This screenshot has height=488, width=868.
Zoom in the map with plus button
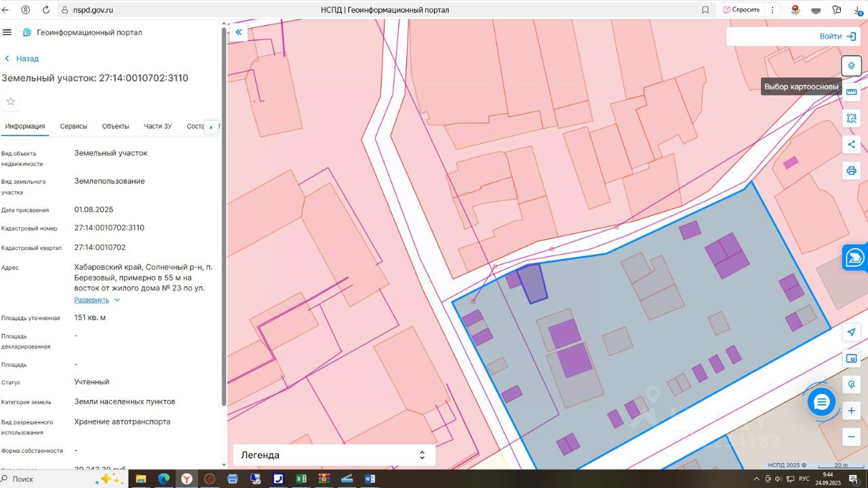pyautogui.click(x=851, y=411)
